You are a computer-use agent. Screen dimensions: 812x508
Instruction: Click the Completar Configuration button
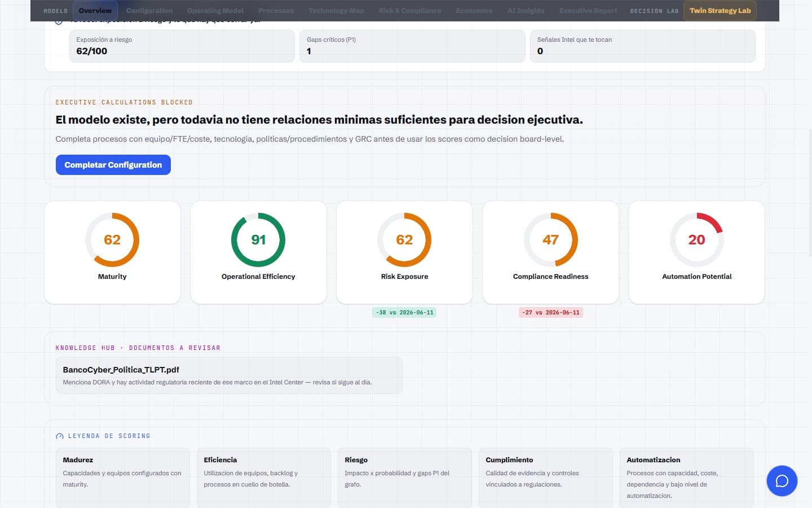click(x=113, y=165)
